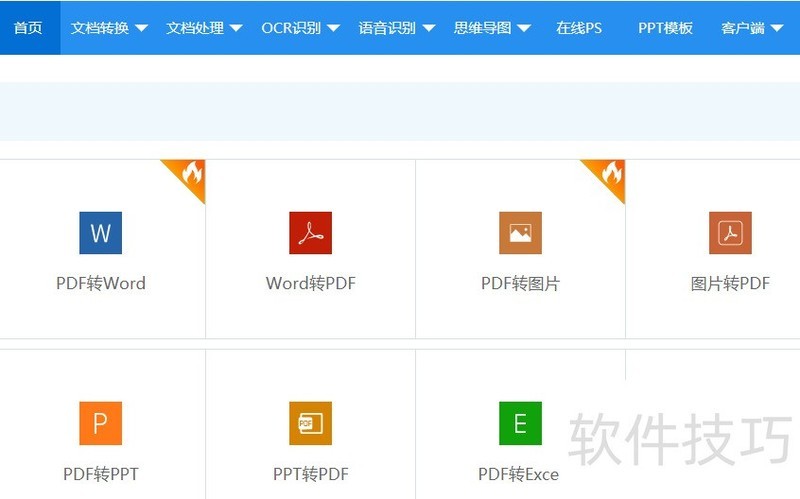Image resolution: width=800 pixels, height=499 pixels.
Task: Click the PDF转Word text link
Action: (101, 283)
